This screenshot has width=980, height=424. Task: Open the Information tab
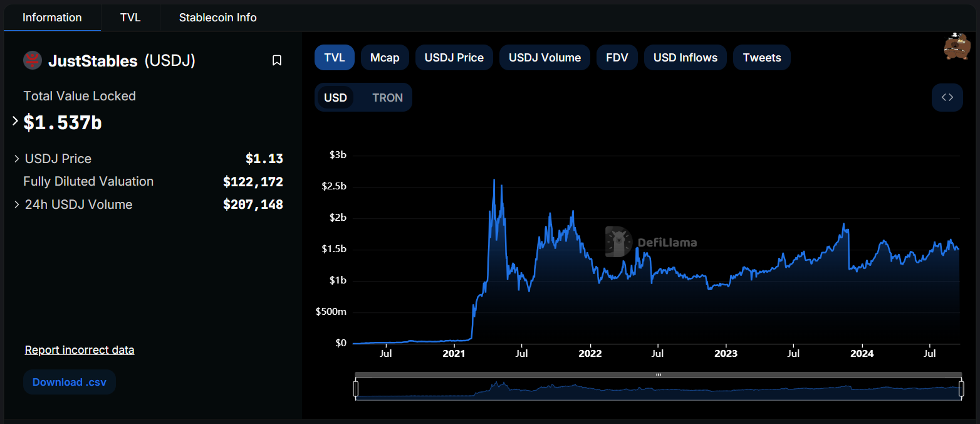tap(52, 18)
